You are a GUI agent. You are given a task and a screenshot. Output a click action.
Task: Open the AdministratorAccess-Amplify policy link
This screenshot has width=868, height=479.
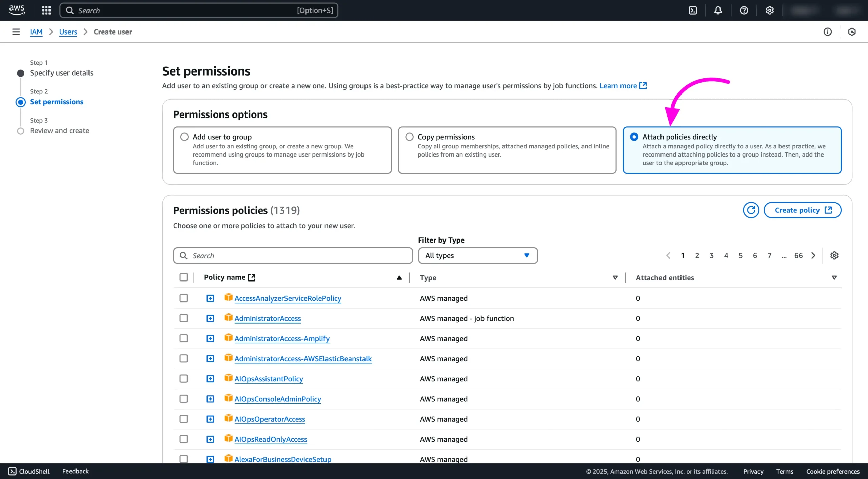282,338
